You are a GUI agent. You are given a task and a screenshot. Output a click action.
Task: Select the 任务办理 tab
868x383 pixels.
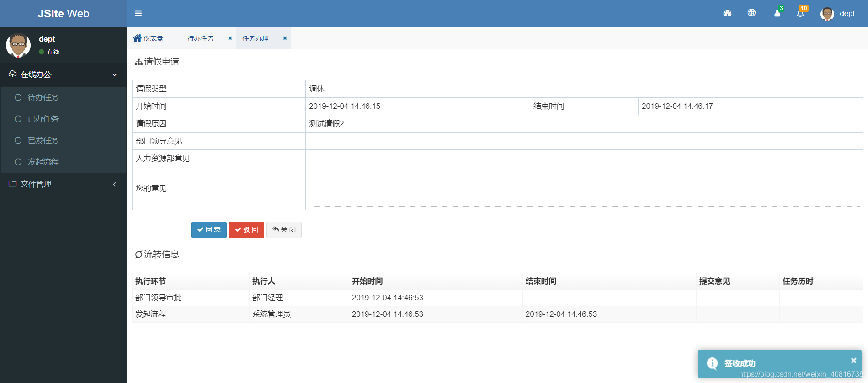[256, 38]
